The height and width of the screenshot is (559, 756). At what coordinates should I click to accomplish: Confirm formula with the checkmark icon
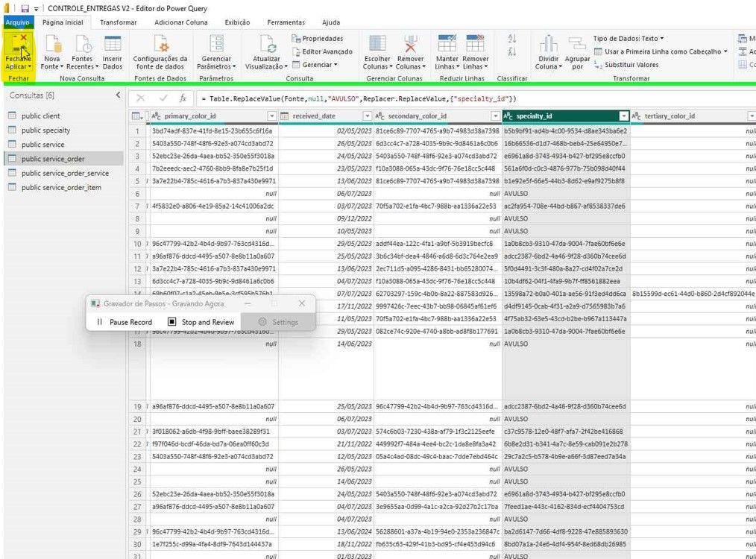coord(163,98)
